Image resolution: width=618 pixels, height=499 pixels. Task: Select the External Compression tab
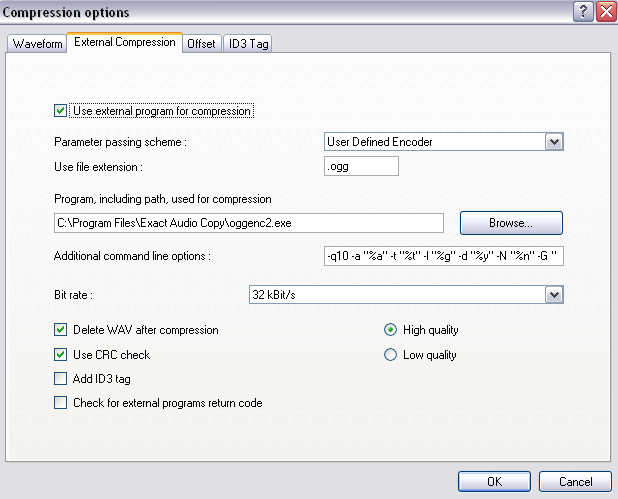click(125, 42)
